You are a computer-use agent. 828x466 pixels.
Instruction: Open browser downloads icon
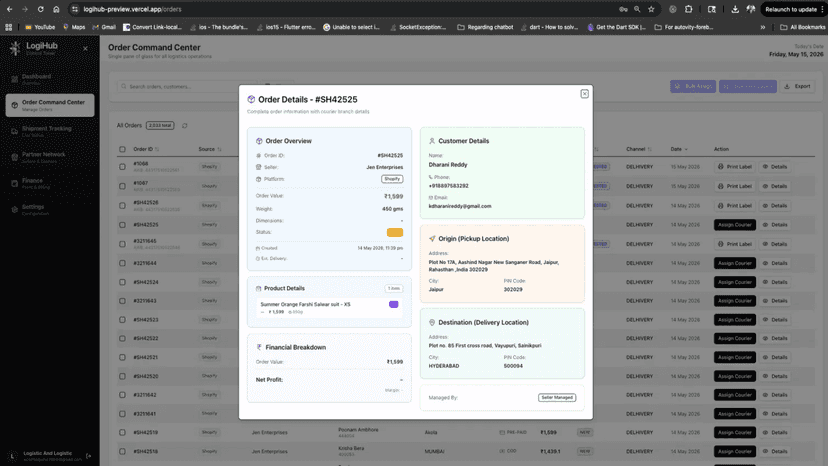click(735, 9)
